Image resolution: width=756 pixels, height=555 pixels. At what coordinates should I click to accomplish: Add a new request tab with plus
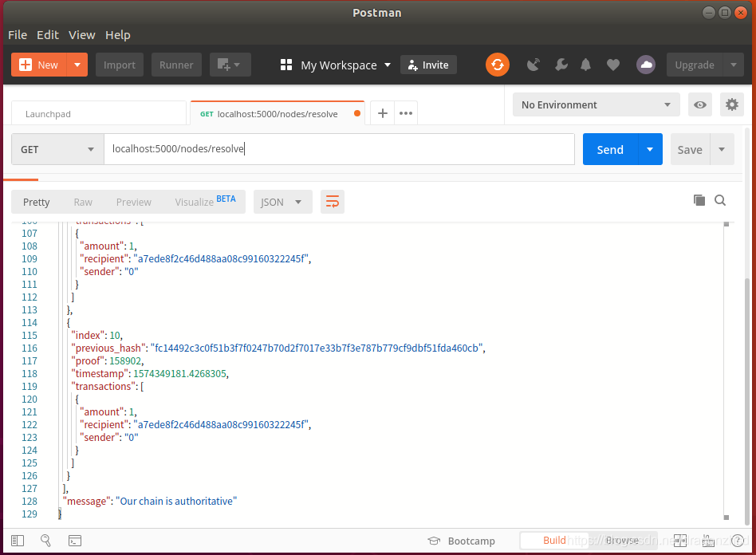[382, 113]
